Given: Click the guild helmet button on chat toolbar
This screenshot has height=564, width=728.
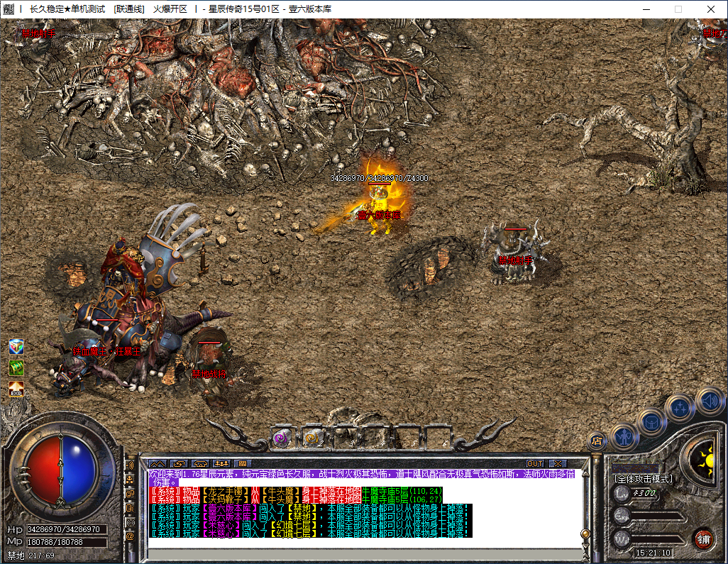Looking at the screenshot, I should [201, 463].
